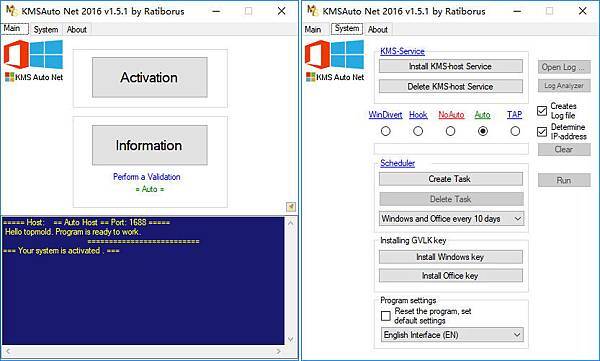Image resolution: width=600 pixels, height=361 pixels.
Task: Click the = Auto = mode text
Action: click(150, 189)
